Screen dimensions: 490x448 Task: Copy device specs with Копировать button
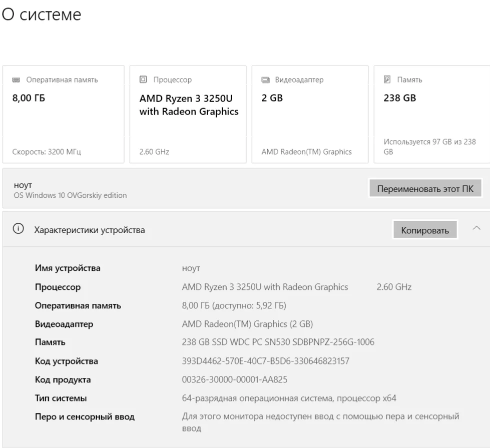pyautogui.click(x=425, y=230)
